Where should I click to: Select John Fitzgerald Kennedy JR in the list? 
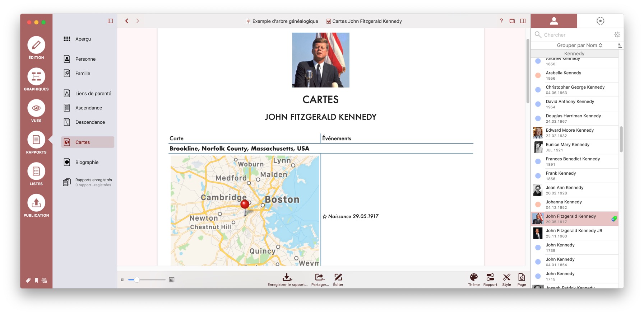click(575, 233)
